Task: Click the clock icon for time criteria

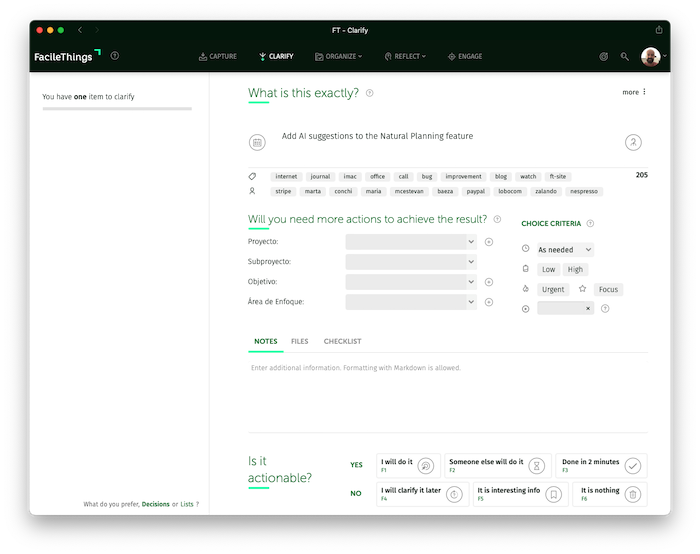Action: coord(525,249)
